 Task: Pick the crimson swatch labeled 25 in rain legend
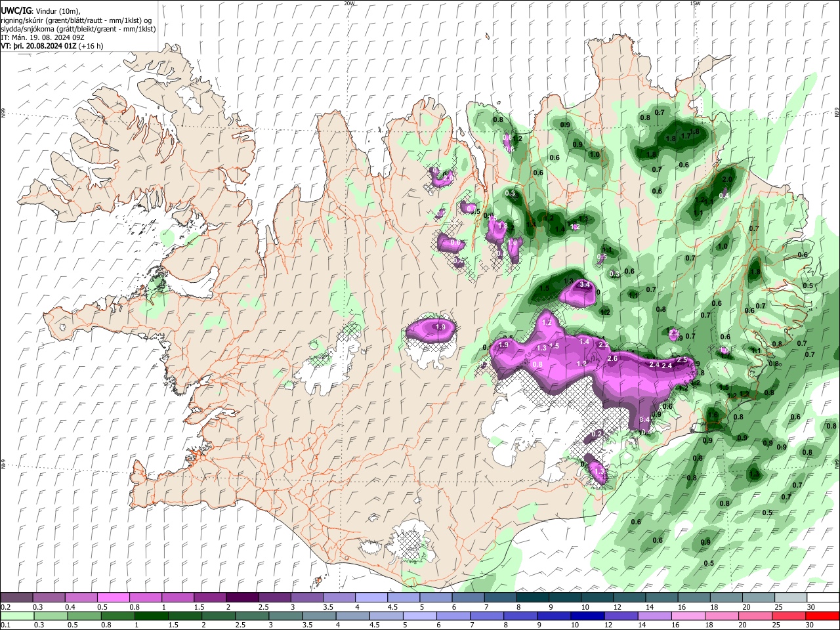(788, 616)
